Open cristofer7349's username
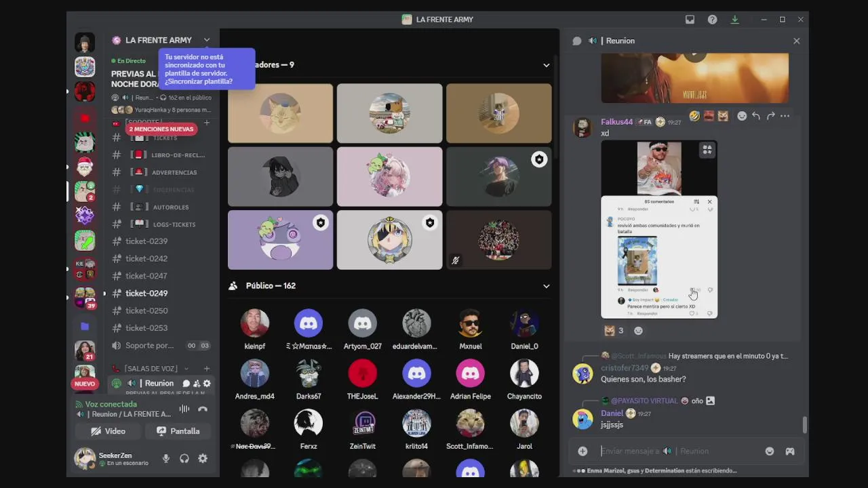The width and height of the screenshot is (868, 488). point(625,368)
